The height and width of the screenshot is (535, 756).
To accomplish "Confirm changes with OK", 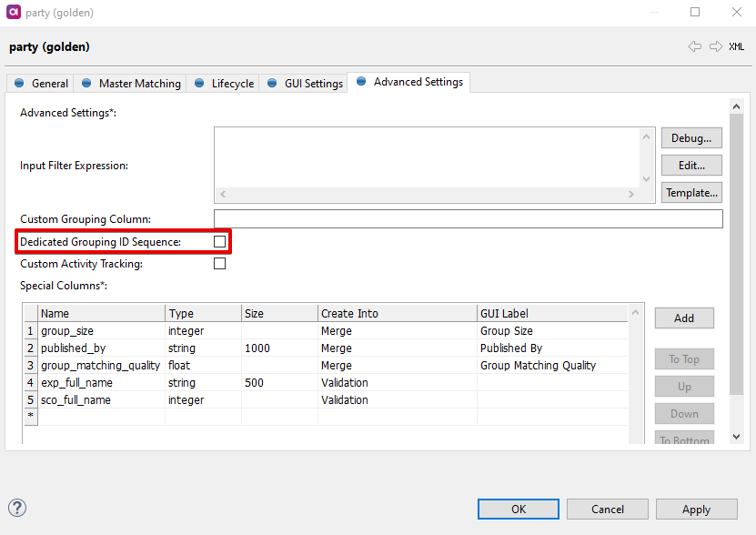I will 518,509.
